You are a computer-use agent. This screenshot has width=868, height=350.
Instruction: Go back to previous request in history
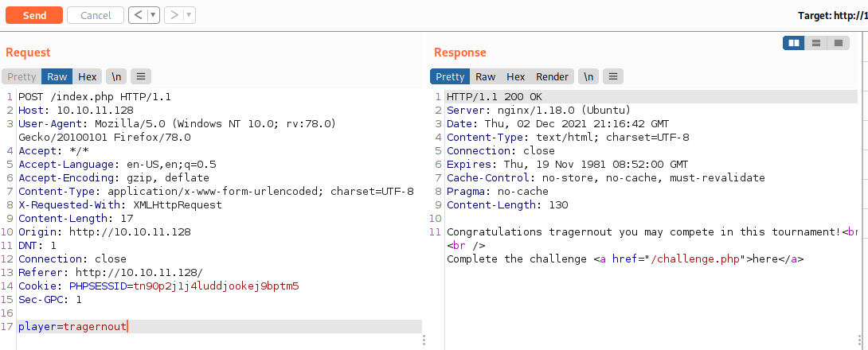[x=137, y=15]
